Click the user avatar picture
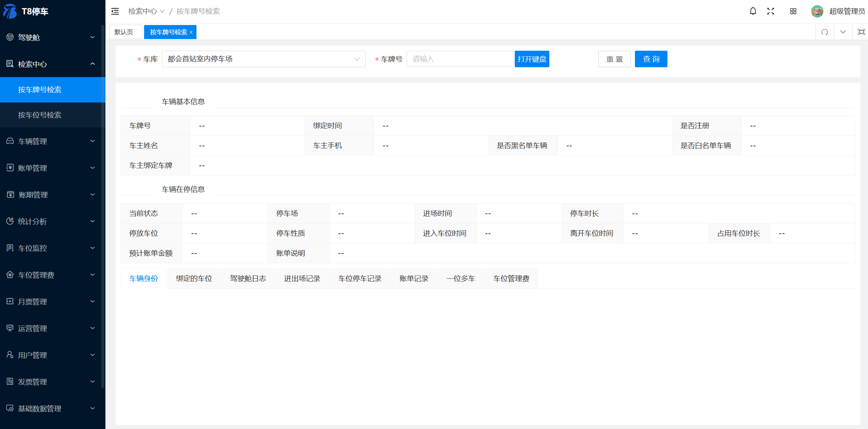Screen dimensions: 868x429 pos(817,11)
